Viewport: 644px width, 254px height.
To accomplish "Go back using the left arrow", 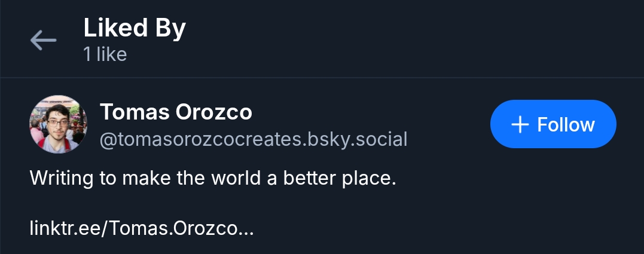I will 43,41.
